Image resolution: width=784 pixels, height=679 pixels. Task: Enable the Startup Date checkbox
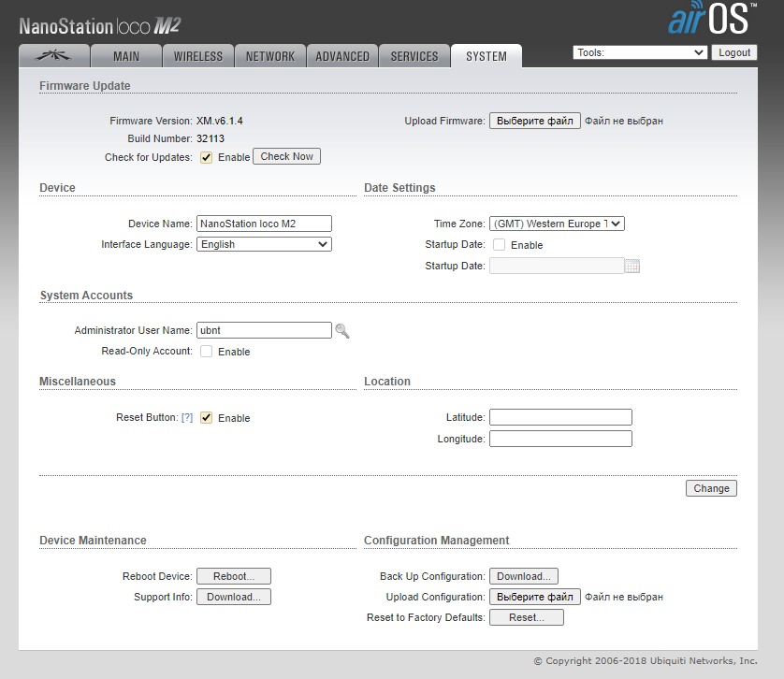pyautogui.click(x=499, y=245)
